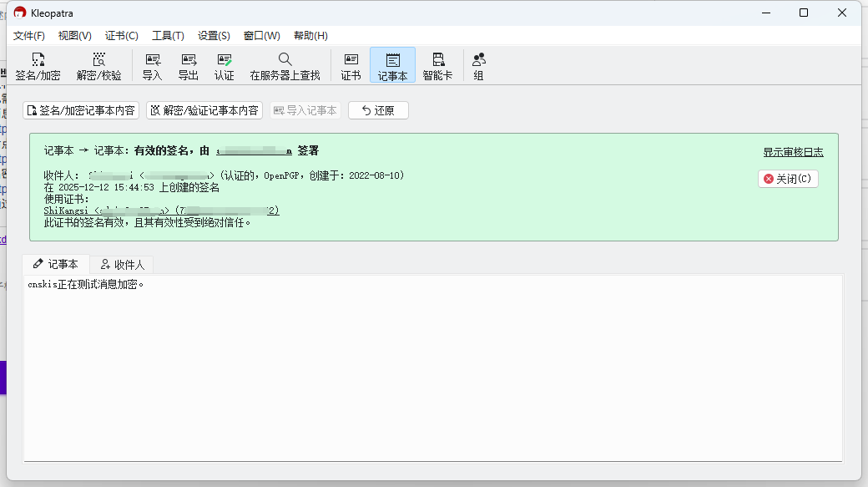
Task: Switch to 证书 view via toolbar icon
Action: click(x=351, y=65)
